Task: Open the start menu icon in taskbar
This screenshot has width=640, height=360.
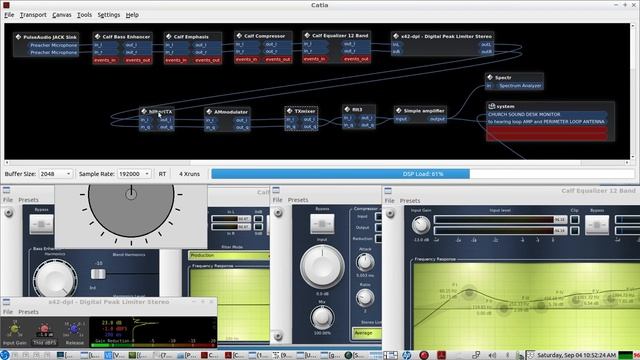Action: [x=4, y=355]
